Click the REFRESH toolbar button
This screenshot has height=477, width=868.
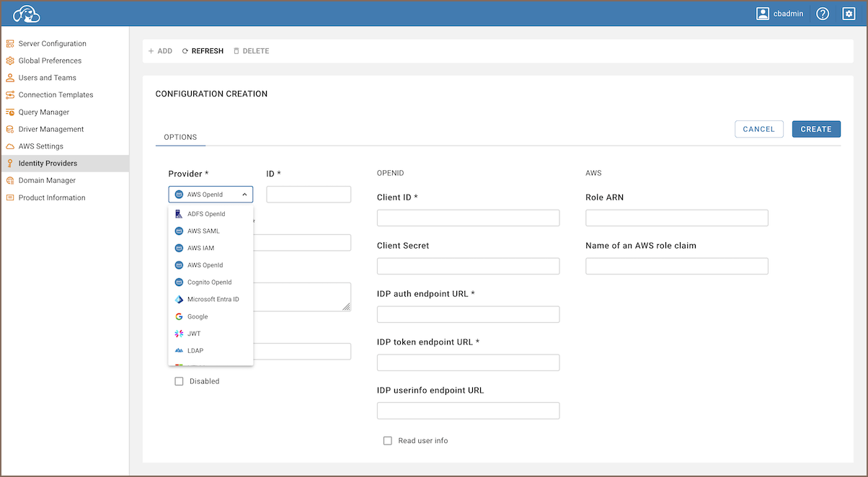[x=203, y=51]
